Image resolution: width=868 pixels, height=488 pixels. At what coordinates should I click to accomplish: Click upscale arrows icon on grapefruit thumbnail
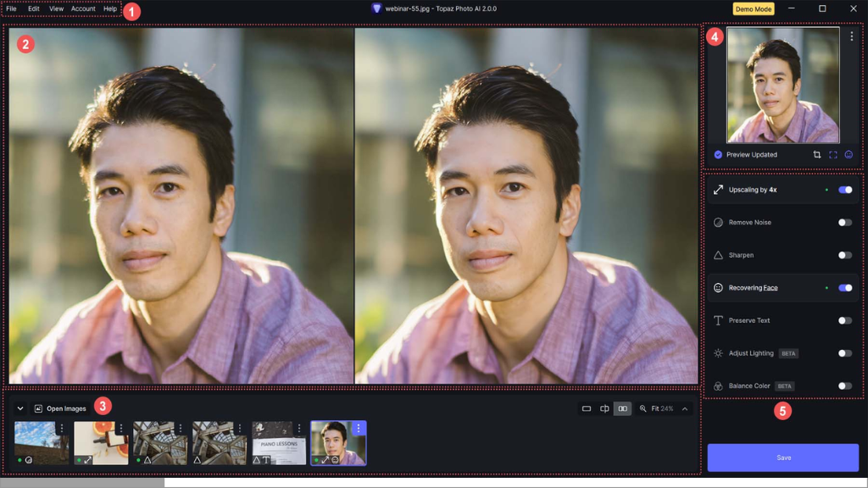point(88,460)
